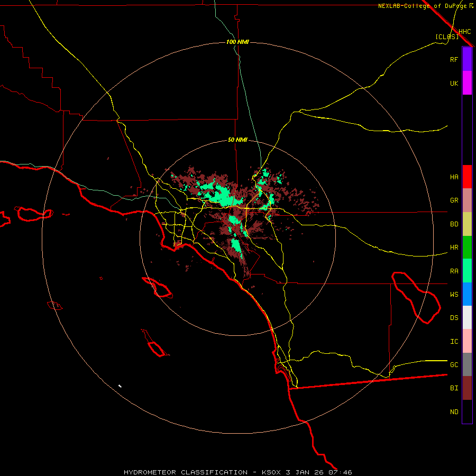The image size is (476, 476).
Task: Click the GR legend label
Action: [x=454, y=200]
